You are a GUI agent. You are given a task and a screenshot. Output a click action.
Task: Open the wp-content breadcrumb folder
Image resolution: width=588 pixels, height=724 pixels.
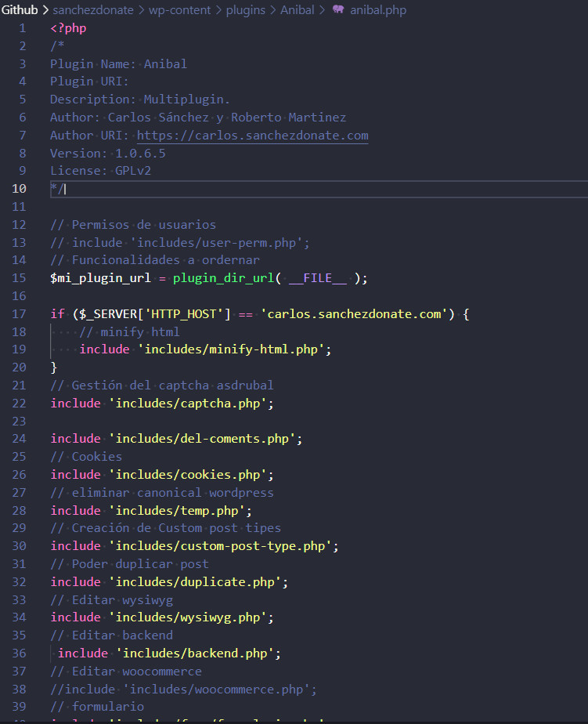(179, 9)
